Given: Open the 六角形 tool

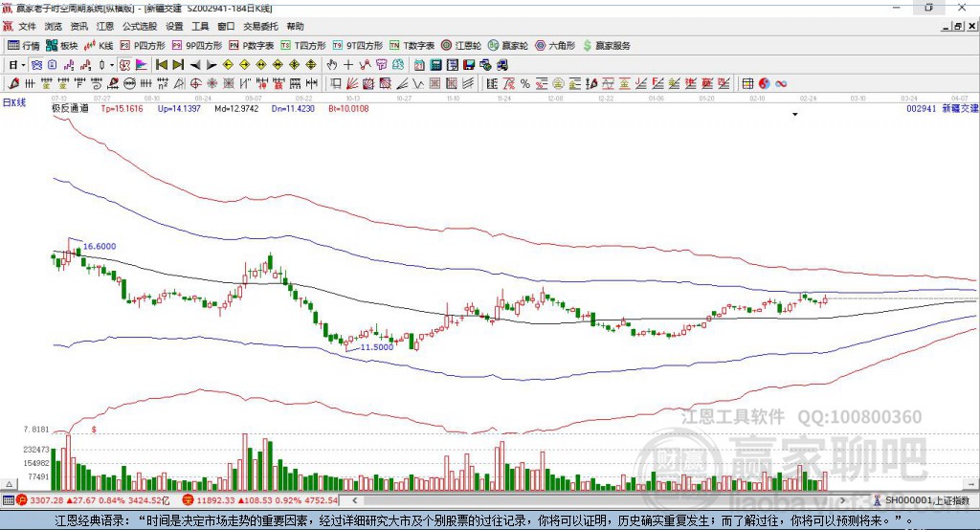Looking at the screenshot, I should (x=555, y=46).
